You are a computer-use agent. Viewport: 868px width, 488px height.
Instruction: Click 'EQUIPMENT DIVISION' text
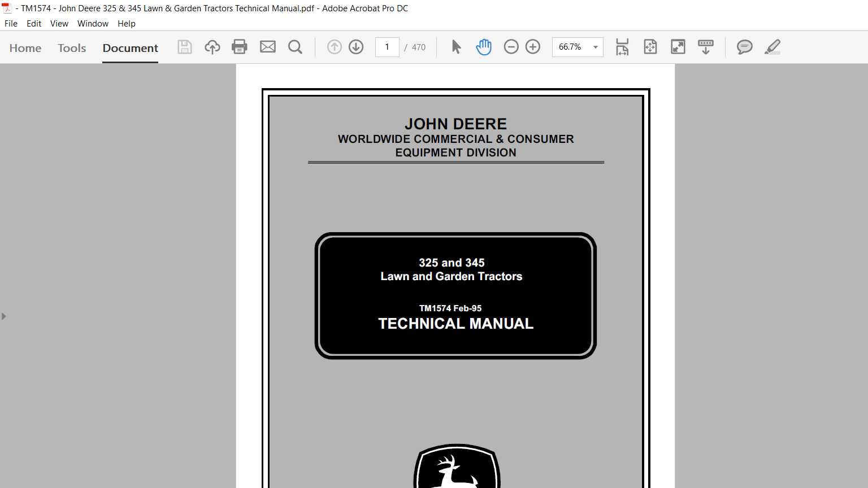point(456,152)
